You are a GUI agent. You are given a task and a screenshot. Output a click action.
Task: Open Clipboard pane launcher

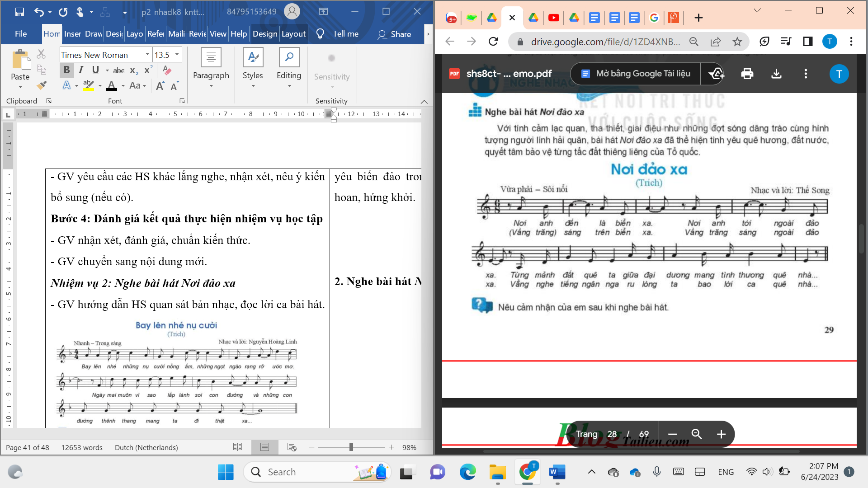49,101
